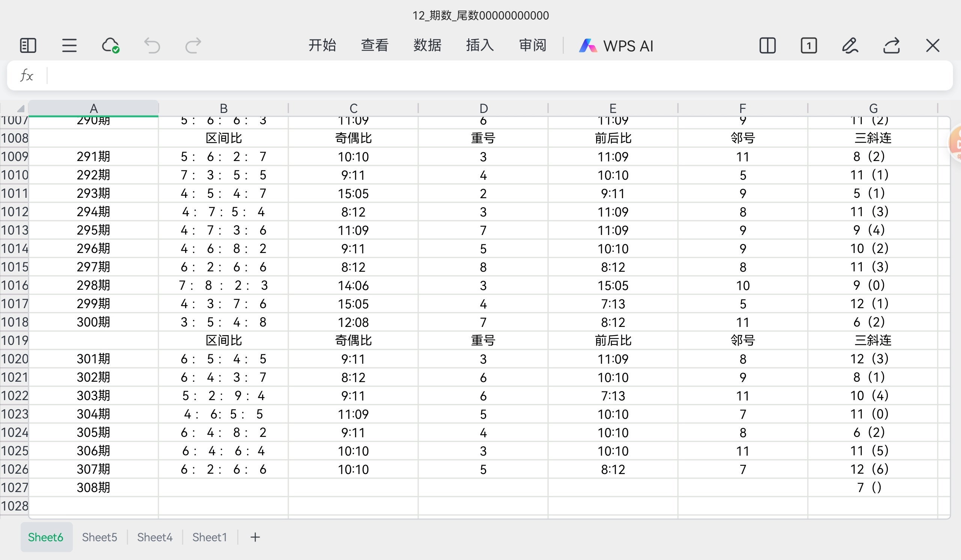961x560 pixels.
Task: Select cell 304期
Action: (x=93, y=414)
